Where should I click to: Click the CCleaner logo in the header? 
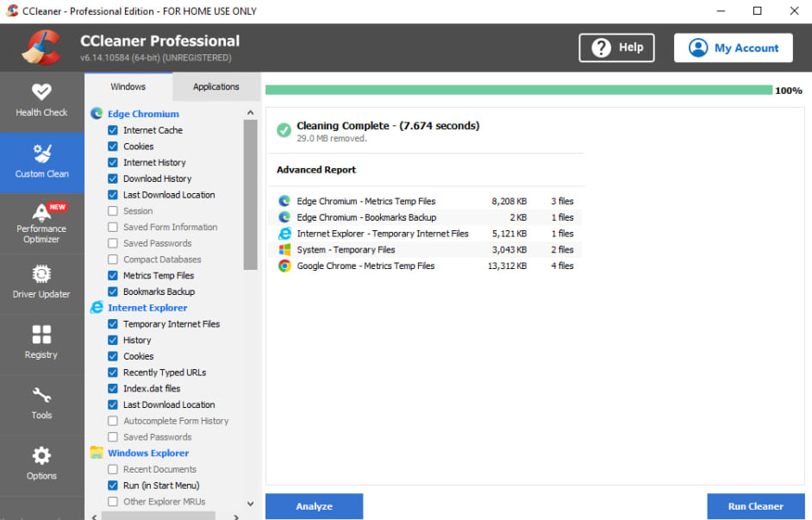click(x=41, y=47)
